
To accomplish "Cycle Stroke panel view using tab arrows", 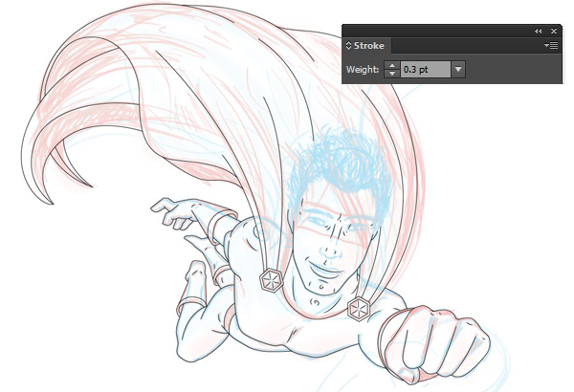I will [349, 46].
